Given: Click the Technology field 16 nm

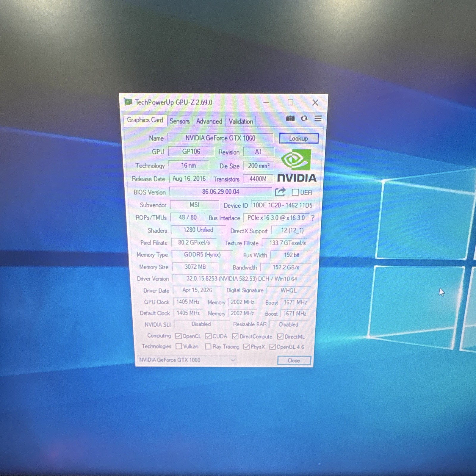Looking at the screenshot, I should (x=189, y=165).
